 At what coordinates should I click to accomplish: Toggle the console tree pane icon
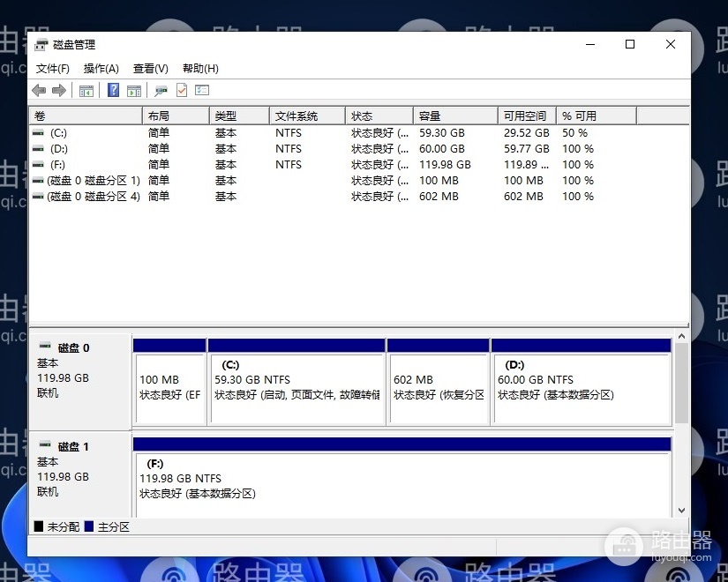click(x=86, y=91)
